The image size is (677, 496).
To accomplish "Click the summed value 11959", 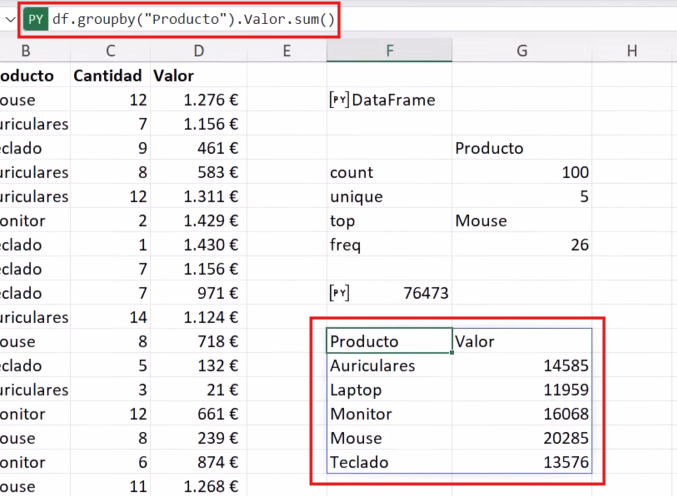I will tap(522, 390).
